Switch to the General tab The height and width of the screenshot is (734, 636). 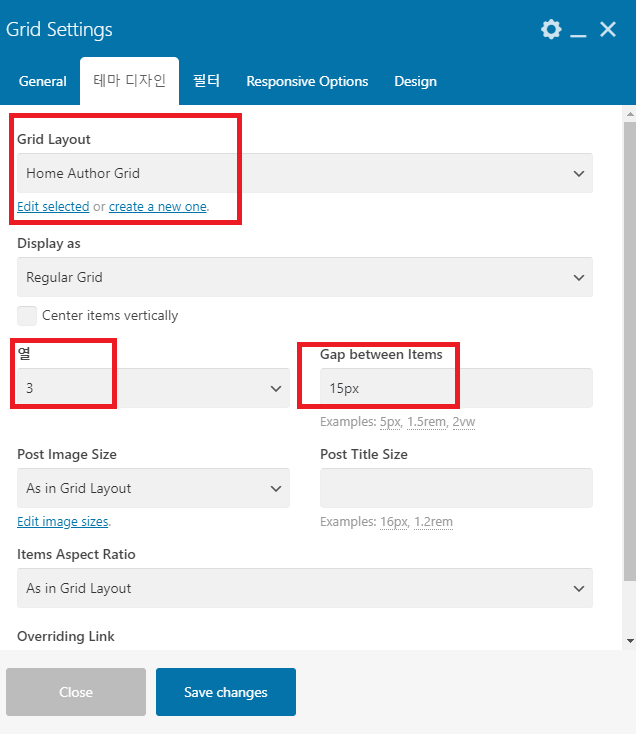tap(43, 81)
